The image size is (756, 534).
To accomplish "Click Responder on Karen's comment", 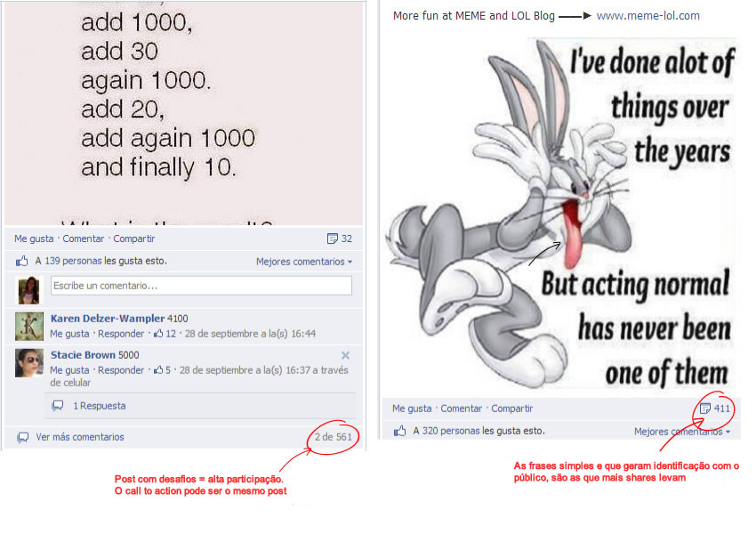I will [x=121, y=334].
